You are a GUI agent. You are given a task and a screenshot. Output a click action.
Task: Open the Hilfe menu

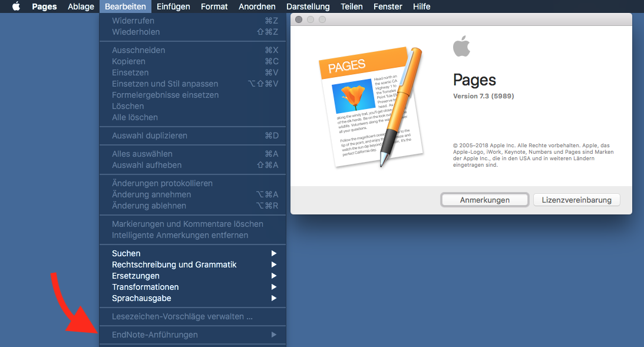tap(421, 6)
